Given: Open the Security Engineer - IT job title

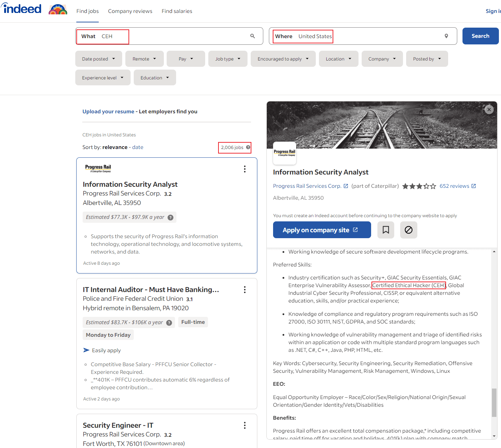Looking at the screenshot, I should 118,425.
